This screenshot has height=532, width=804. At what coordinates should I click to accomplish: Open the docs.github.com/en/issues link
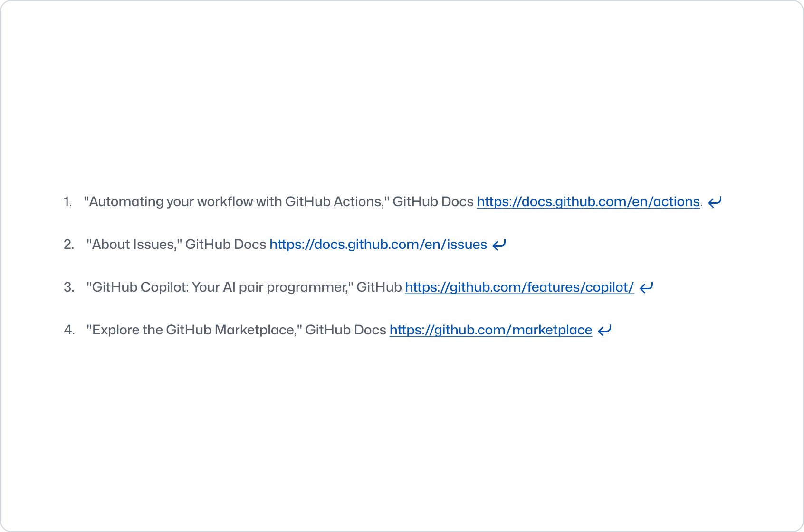(x=378, y=245)
